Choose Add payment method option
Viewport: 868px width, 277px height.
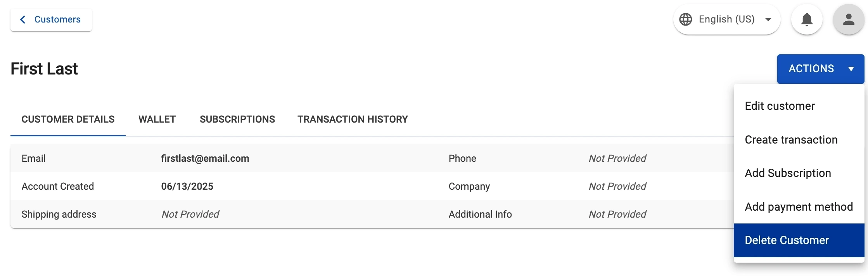pos(799,207)
